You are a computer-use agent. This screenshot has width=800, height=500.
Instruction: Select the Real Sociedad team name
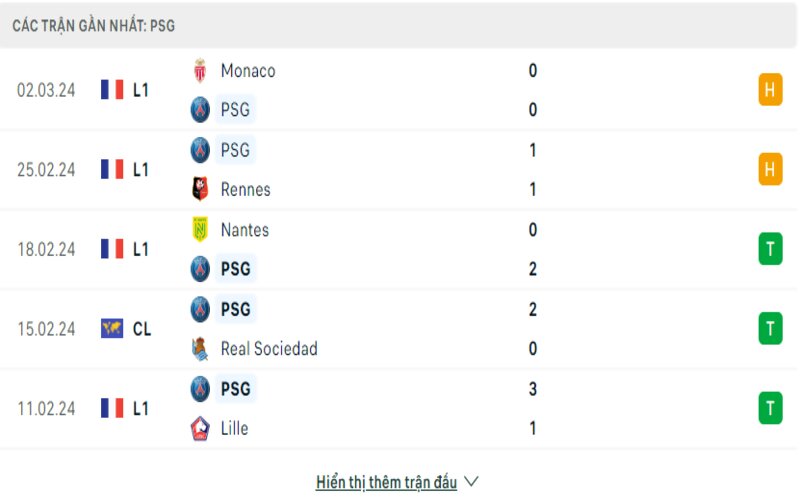[269, 349]
